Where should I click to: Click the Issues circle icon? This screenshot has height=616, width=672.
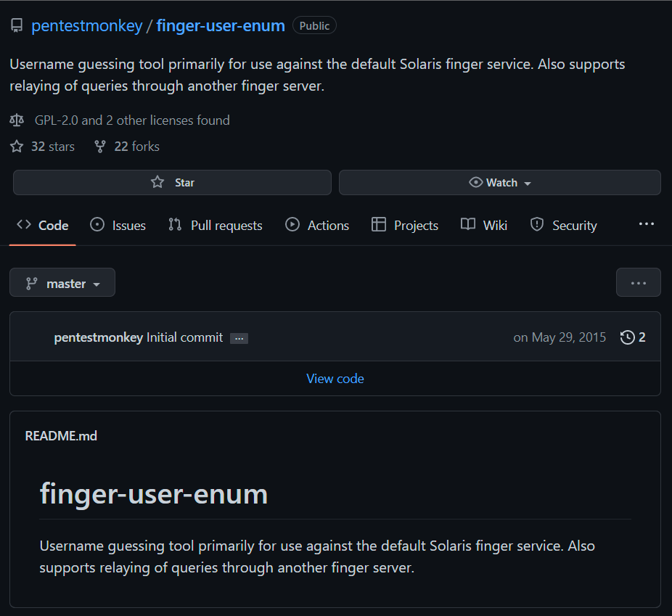97,225
